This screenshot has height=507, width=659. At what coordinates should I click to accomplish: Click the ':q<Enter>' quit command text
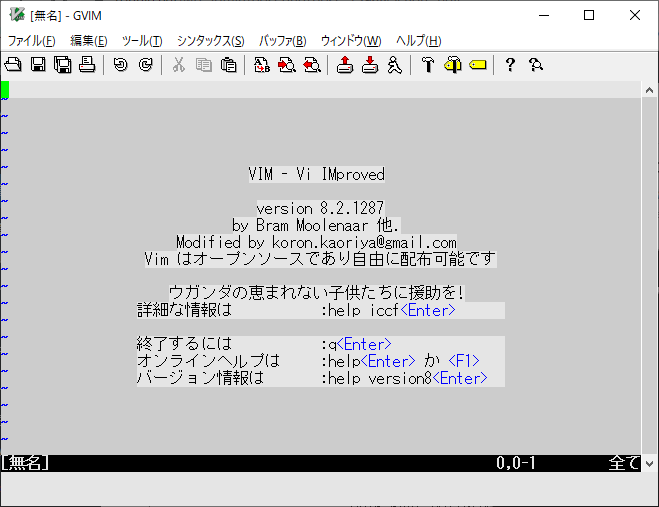(356, 344)
